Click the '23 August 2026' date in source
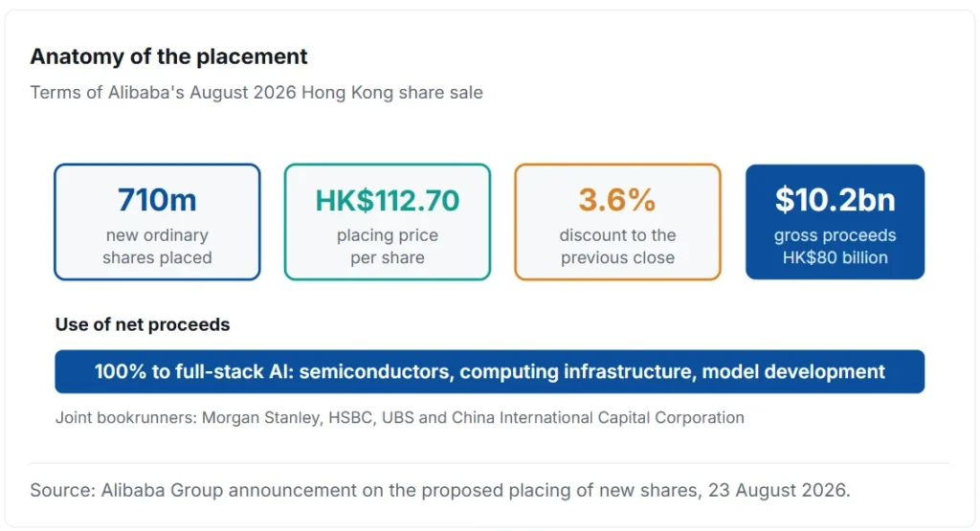980x531 pixels. [x=777, y=491]
